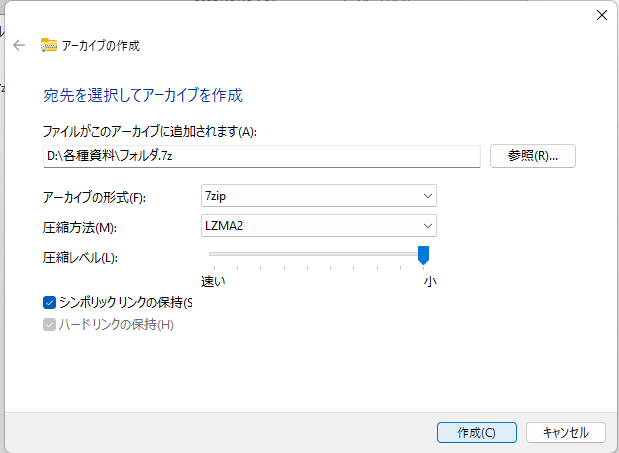This screenshot has width=619, height=453.
Task: Click the 小 label under the slider
Action: (429, 281)
